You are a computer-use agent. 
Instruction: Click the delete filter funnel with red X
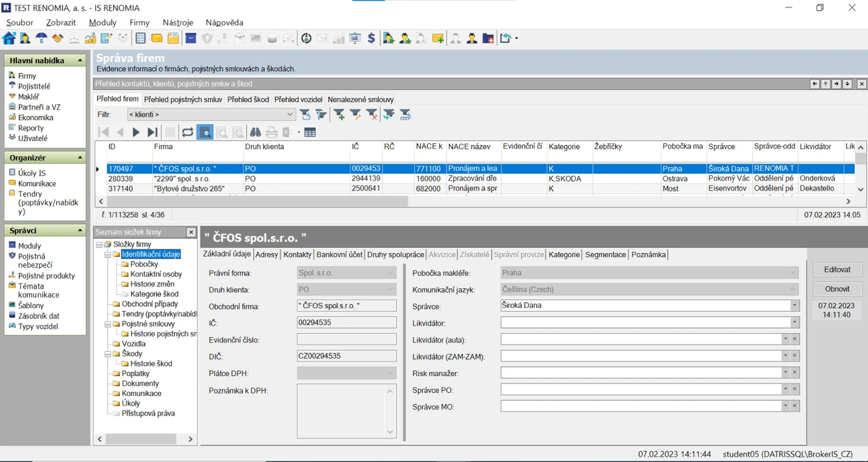point(372,114)
